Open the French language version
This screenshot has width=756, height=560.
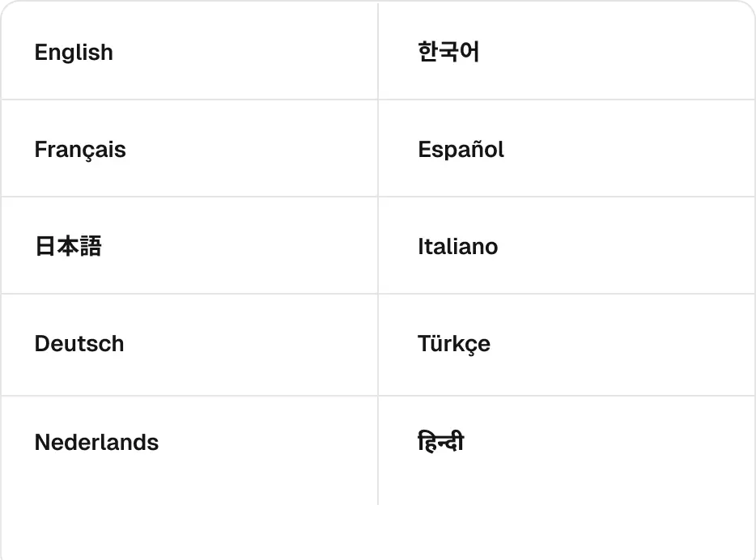[x=80, y=150]
